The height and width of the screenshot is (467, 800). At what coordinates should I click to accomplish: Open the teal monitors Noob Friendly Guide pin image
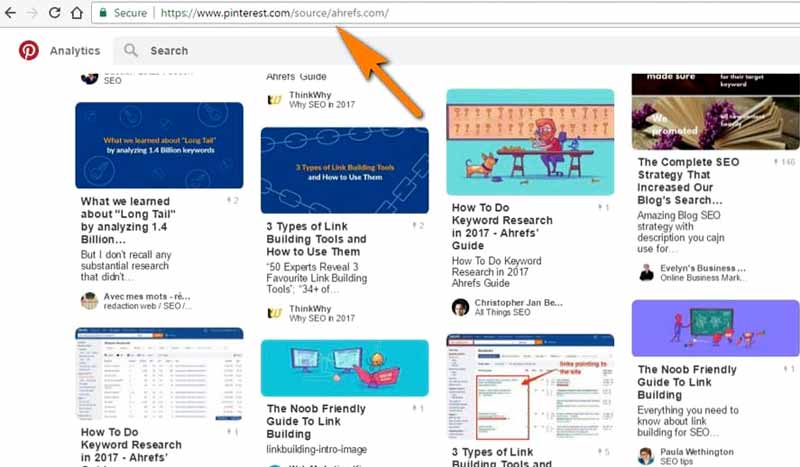click(x=344, y=368)
